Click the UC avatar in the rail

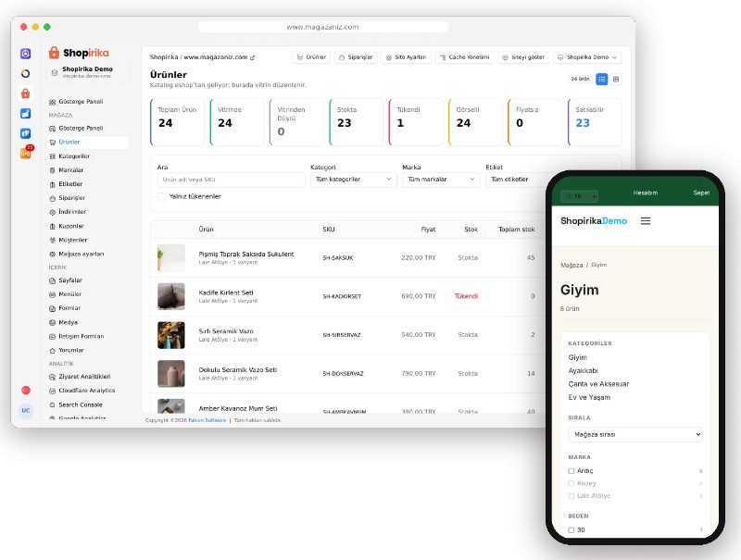click(26, 410)
